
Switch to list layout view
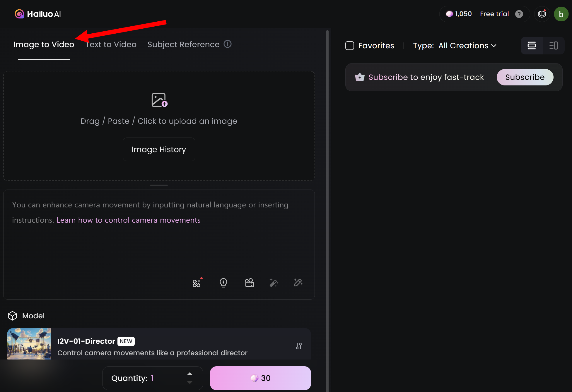(x=532, y=46)
